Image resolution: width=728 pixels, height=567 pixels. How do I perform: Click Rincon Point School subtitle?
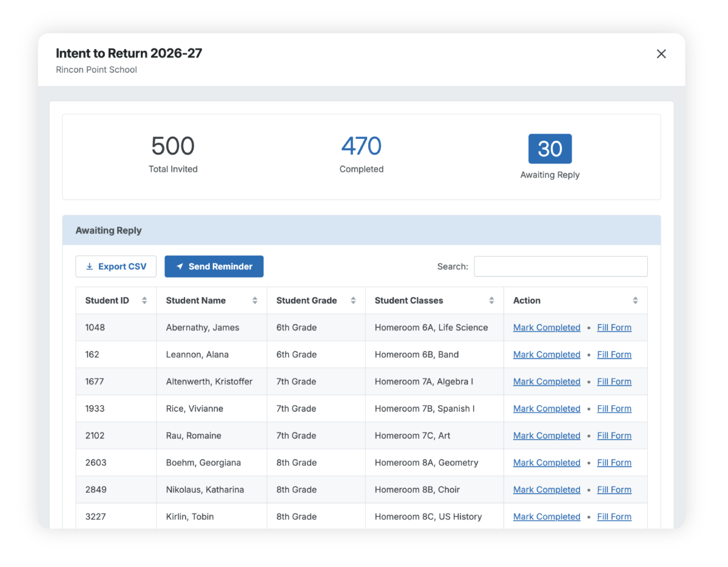pos(96,70)
